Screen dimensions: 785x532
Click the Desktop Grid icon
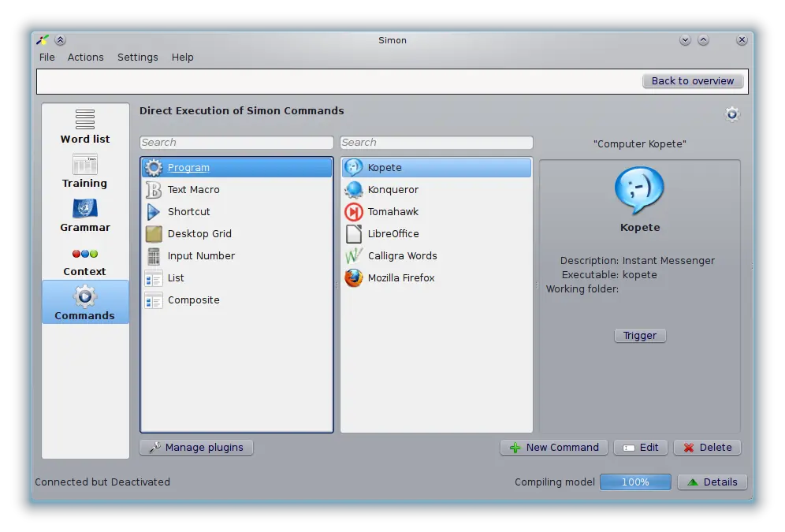[154, 234]
